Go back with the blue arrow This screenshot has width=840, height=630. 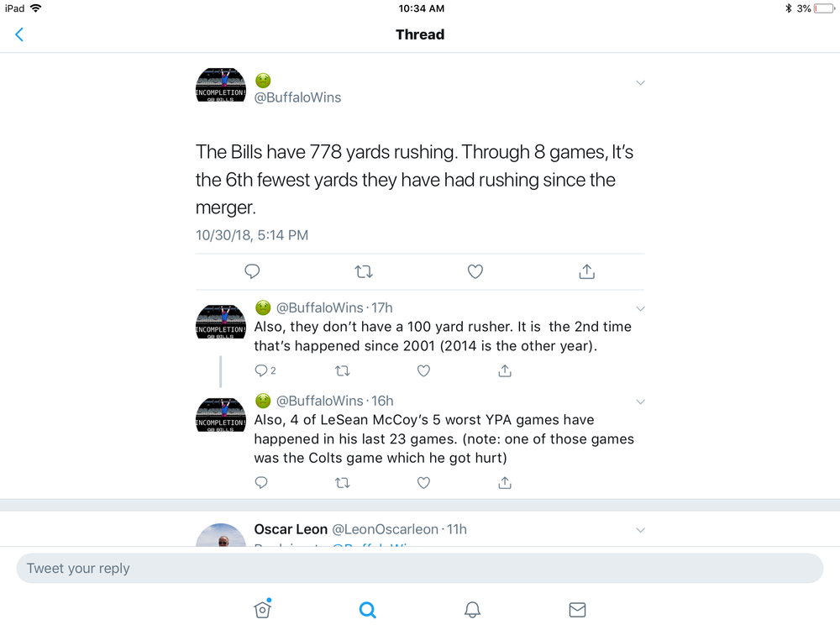click(19, 34)
